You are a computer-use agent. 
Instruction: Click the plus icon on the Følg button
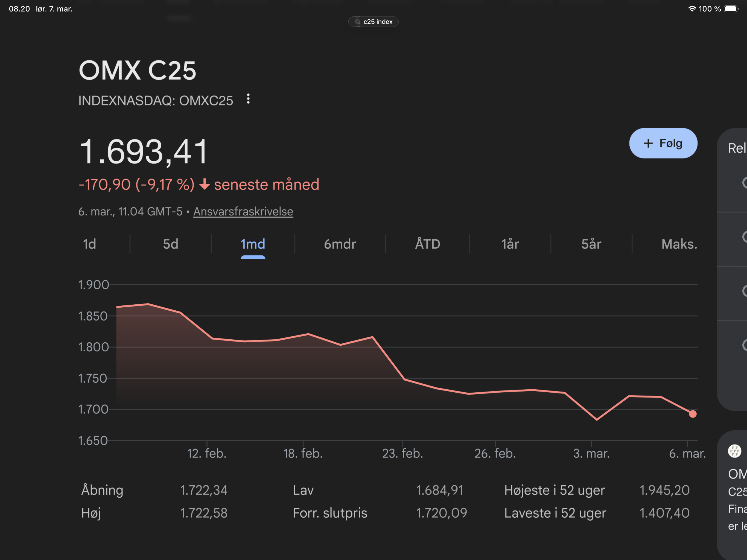[x=648, y=143]
